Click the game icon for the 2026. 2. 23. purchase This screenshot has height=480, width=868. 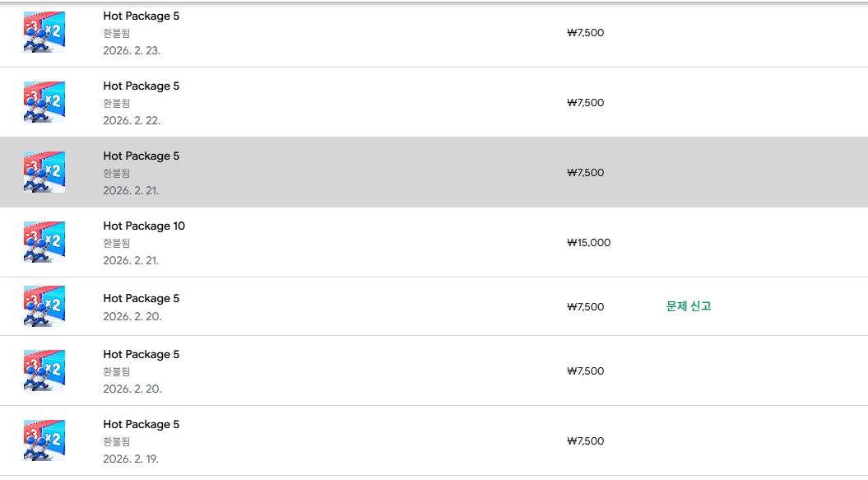click(44, 33)
